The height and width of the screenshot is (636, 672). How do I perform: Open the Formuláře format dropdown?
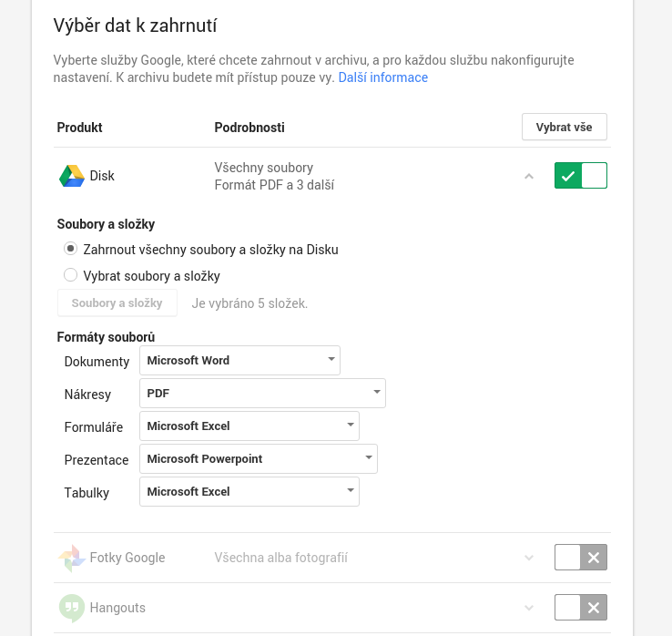pyautogui.click(x=249, y=426)
